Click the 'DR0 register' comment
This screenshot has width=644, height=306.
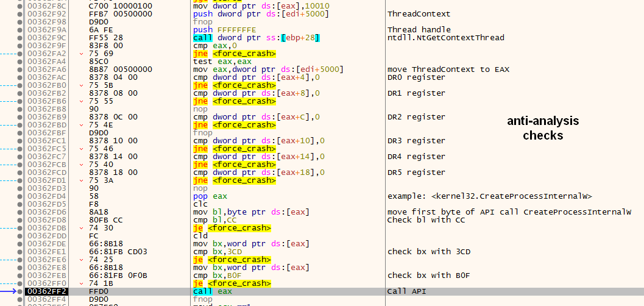click(417, 77)
